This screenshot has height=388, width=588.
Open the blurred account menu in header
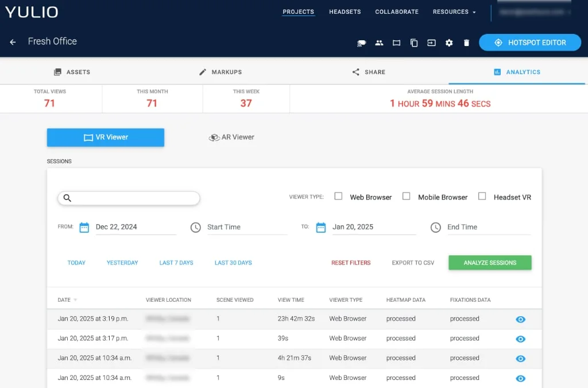tap(535, 12)
